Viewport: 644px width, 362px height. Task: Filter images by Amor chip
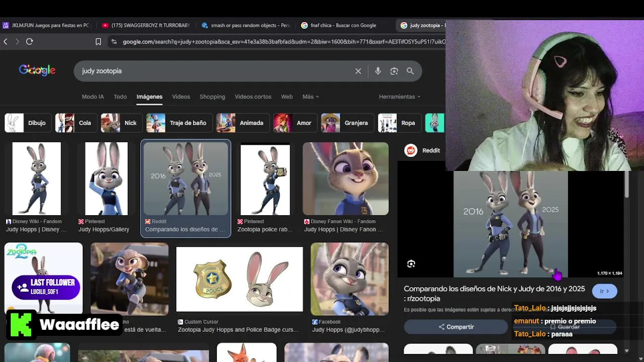coord(295,123)
